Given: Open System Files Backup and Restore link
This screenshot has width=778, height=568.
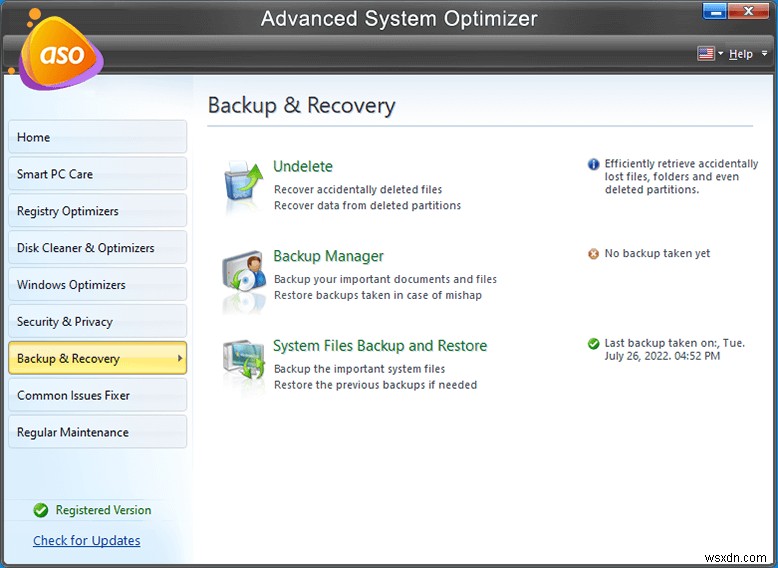Looking at the screenshot, I should 380,345.
